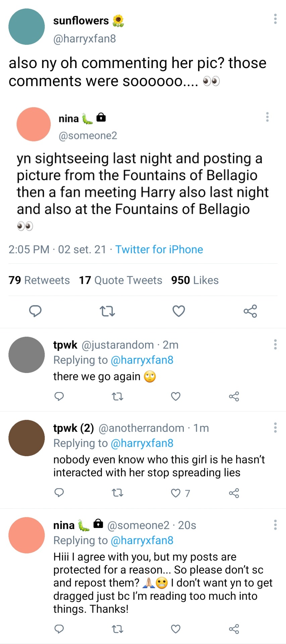This screenshot has height=644, width=286.
Task: View the 17 Quote Tweets list
Action: point(120,280)
